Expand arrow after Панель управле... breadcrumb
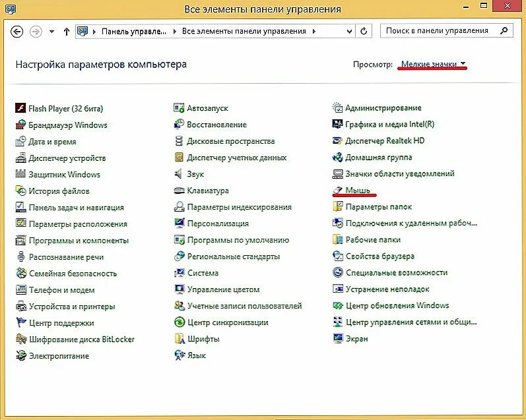This screenshot has width=526, height=420. [174, 32]
